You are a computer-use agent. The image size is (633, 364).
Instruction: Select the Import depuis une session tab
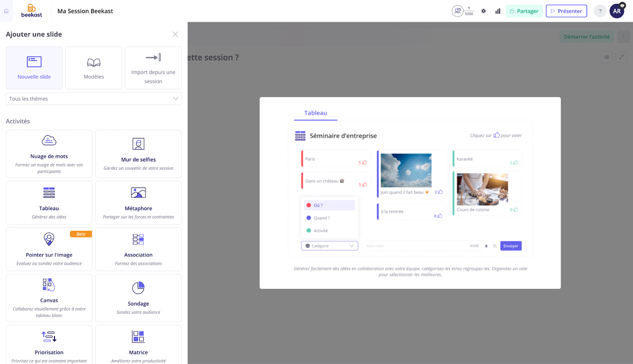(x=153, y=68)
